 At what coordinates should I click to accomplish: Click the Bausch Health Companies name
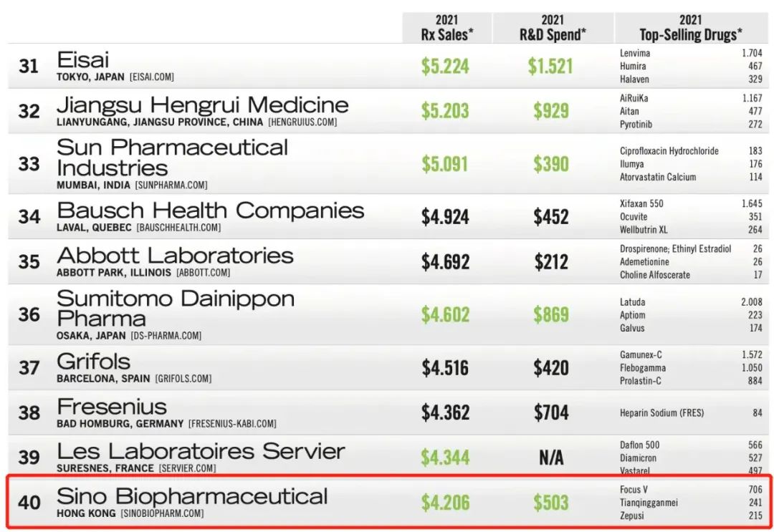click(210, 211)
